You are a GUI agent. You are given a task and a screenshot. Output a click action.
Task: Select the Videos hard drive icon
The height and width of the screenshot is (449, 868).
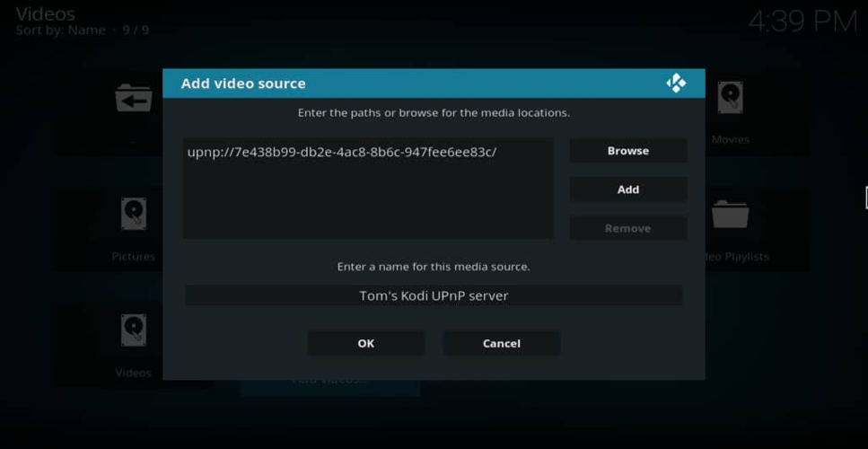133,330
